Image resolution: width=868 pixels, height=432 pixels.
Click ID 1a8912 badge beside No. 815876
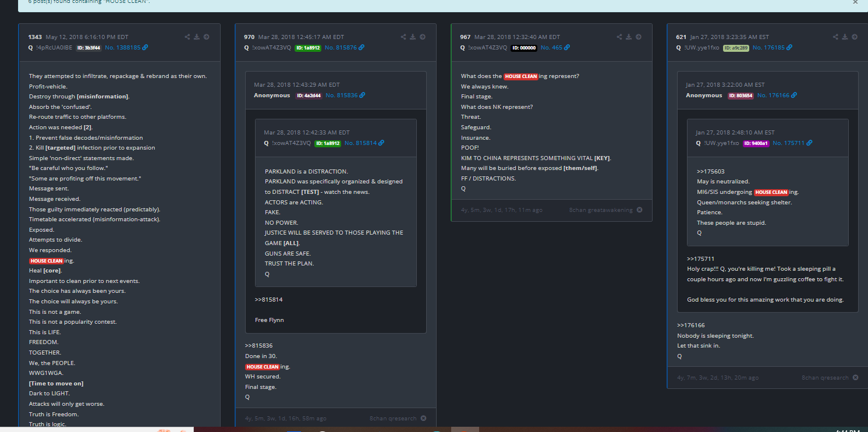(x=308, y=47)
